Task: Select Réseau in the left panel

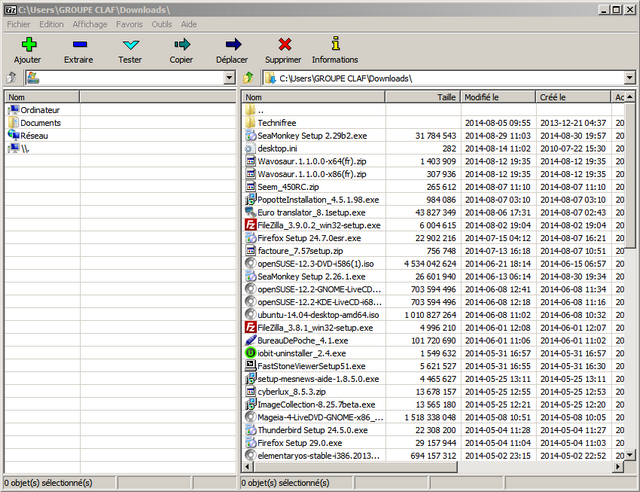Action: (34, 135)
